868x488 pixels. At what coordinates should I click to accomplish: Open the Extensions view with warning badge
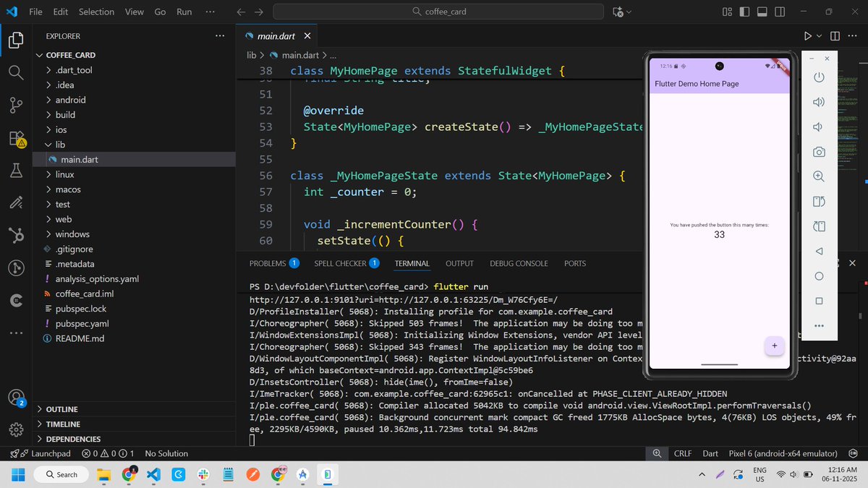click(x=16, y=138)
